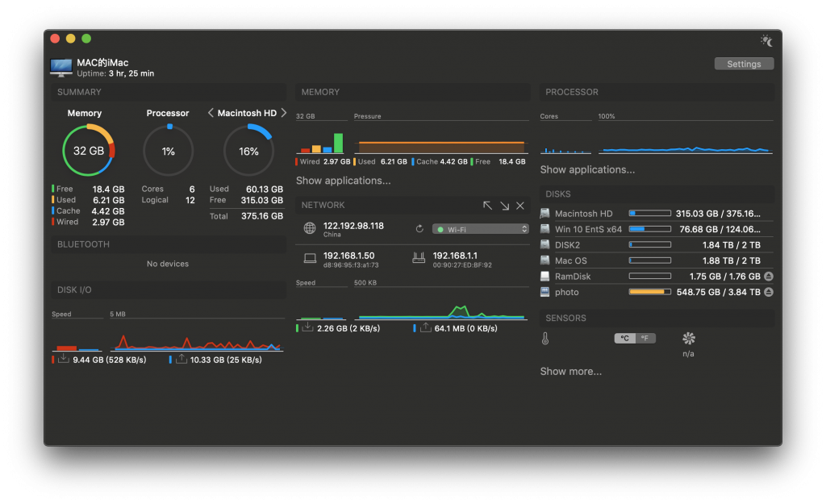Click the network down-right arrow icon
The width and height of the screenshot is (826, 504).
pos(505,206)
